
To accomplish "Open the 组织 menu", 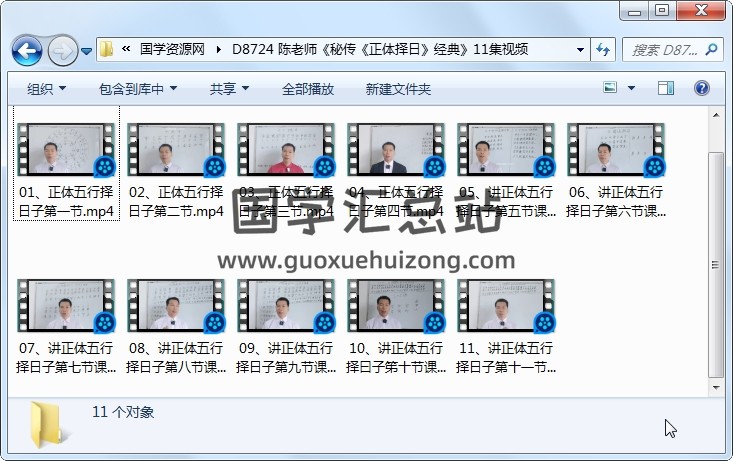I will click(x=46, y=89).
